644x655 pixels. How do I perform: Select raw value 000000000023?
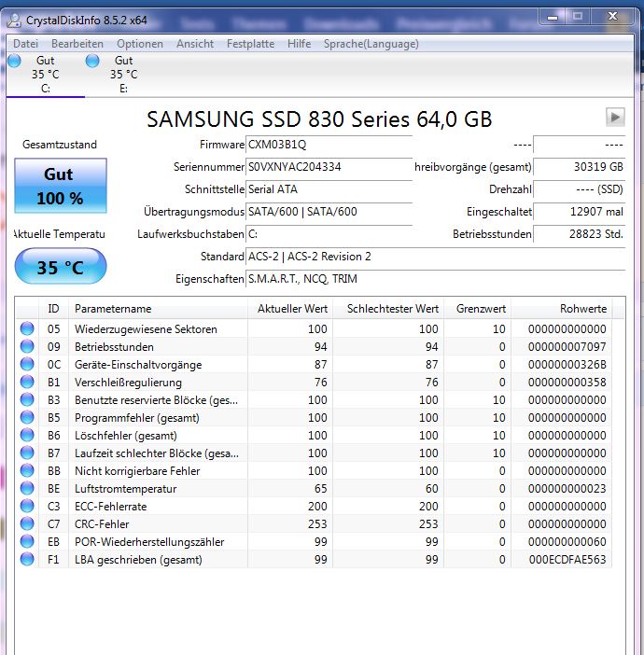click(x=567, y=489)
